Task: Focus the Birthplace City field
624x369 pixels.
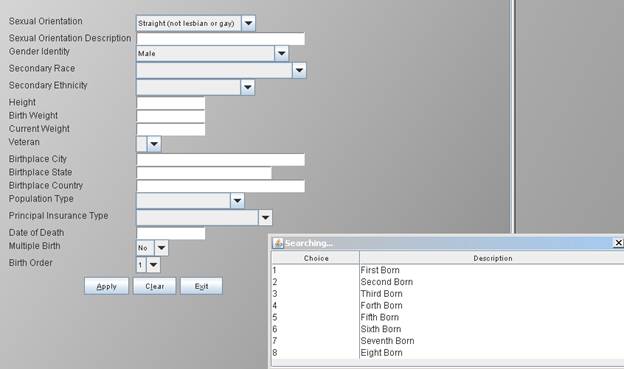Action: [x=220, y=160]
